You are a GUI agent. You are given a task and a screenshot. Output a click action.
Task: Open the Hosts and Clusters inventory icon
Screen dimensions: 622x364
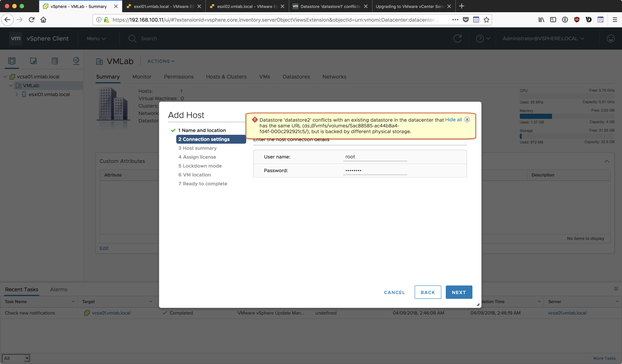[x=12, y=61]
